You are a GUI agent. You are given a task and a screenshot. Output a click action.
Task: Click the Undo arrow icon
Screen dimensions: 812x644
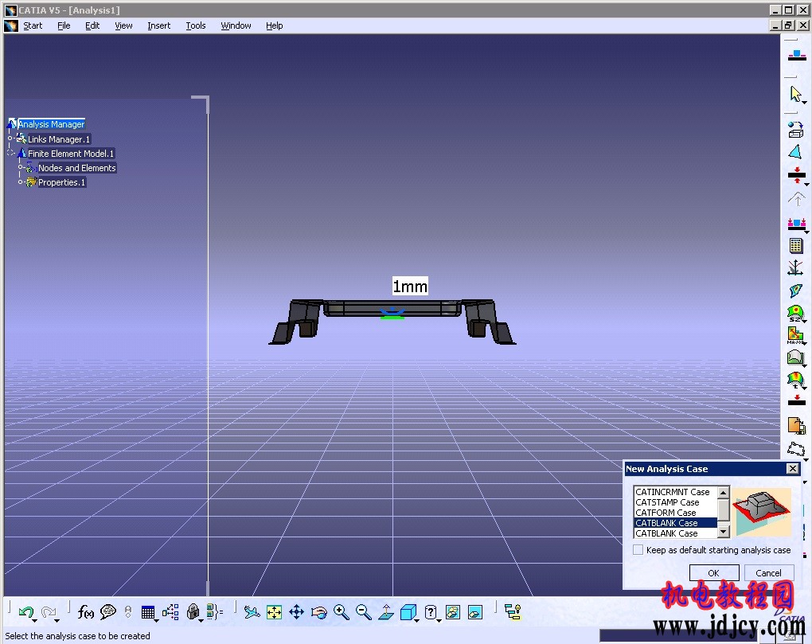(25, 612)
